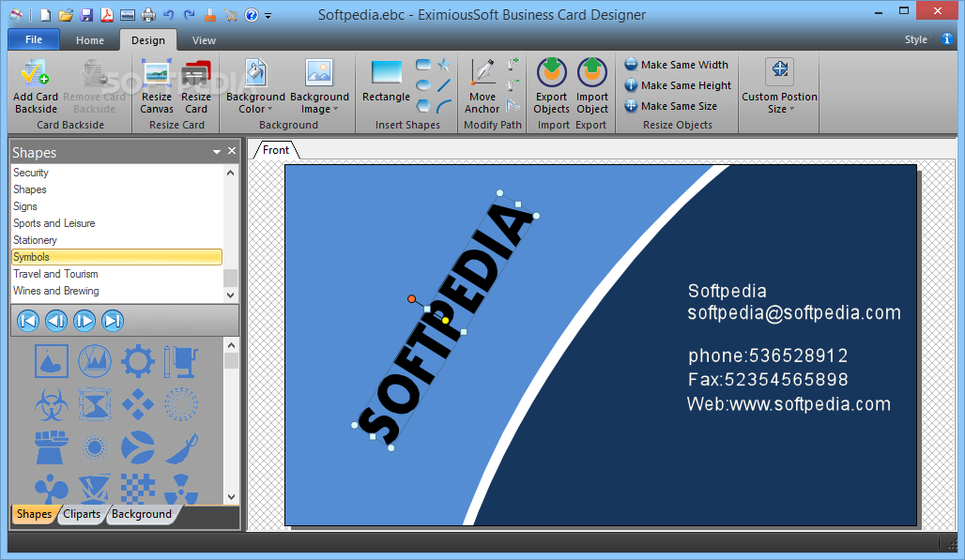Viewport: 965px width, 560px height.
Task: Select the Front canvas tab
Action: (x=276, y=149)
